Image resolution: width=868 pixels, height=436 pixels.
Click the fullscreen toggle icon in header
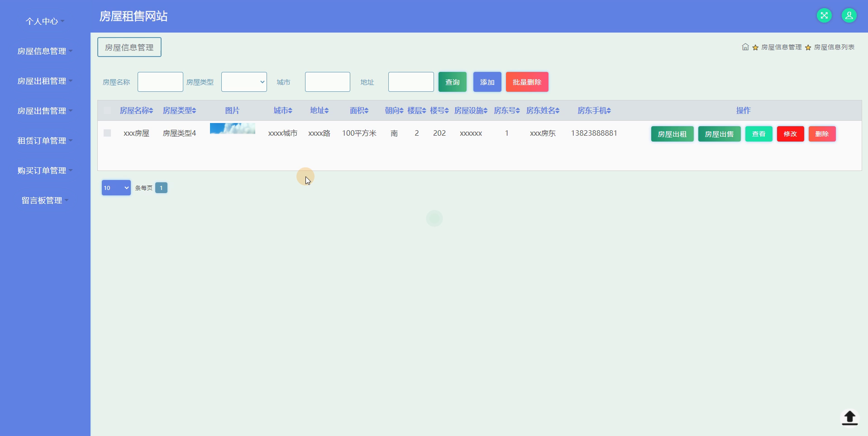[824, 15]
